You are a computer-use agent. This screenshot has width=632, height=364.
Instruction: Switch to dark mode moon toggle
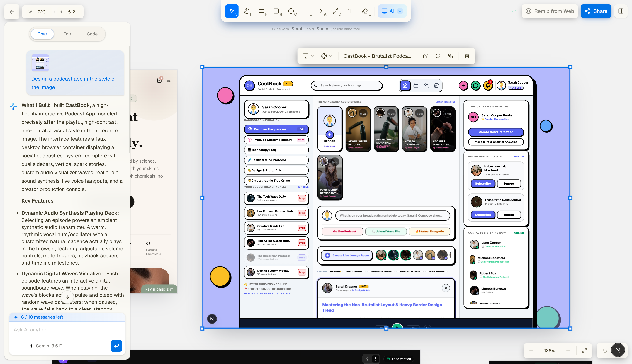click(375, 359)
